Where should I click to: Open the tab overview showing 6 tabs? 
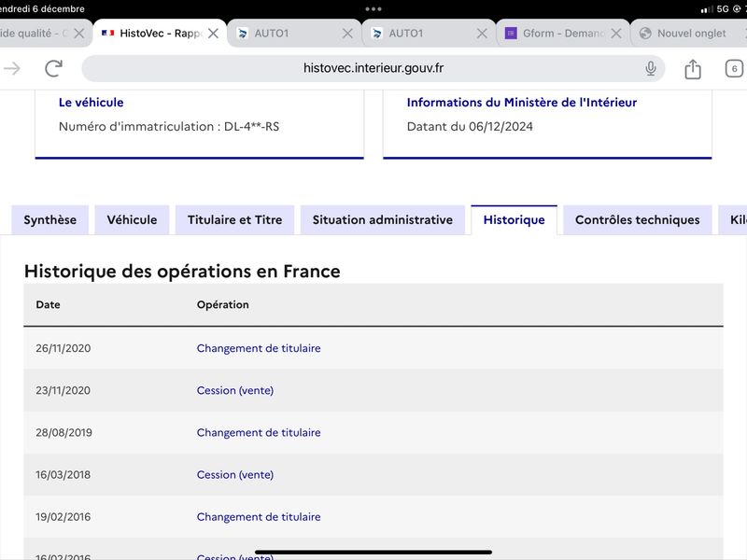(734, 68)
